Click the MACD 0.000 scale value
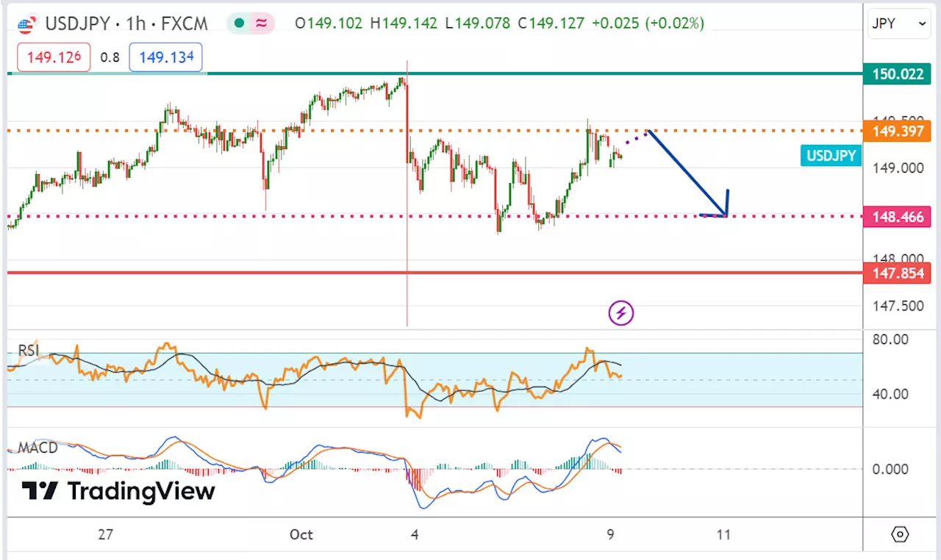Viewport: 941px width, 560px height. pyautogui.click(x=892, y=469)
